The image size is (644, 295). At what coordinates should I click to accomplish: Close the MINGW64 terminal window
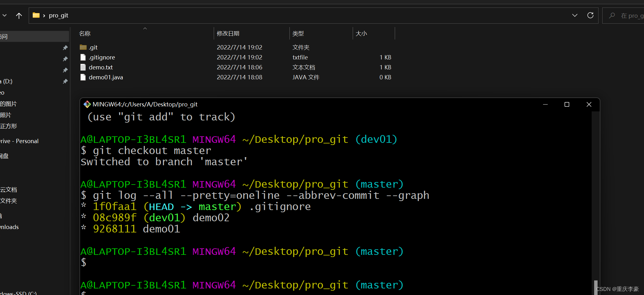(589, 104)
